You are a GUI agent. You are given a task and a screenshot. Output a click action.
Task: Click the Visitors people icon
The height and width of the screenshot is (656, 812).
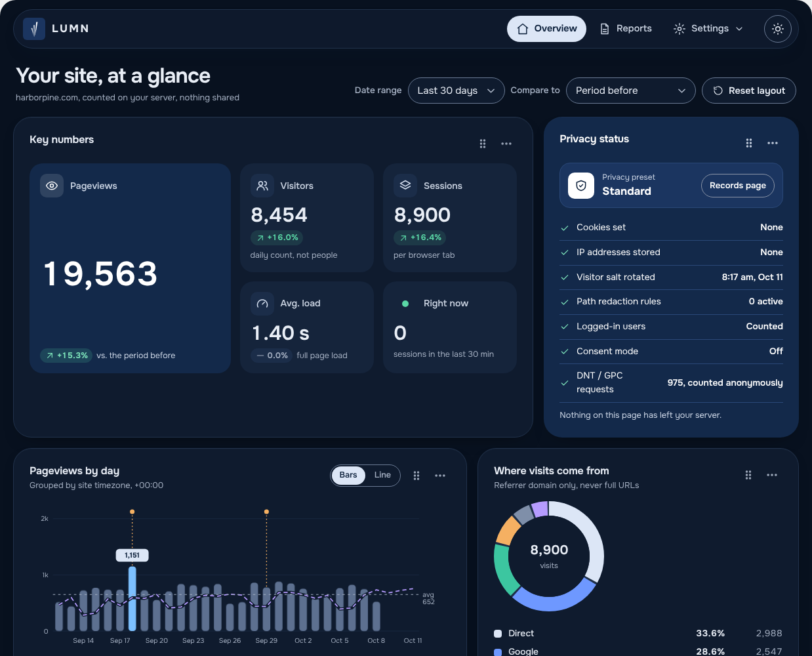coord(262,186)
